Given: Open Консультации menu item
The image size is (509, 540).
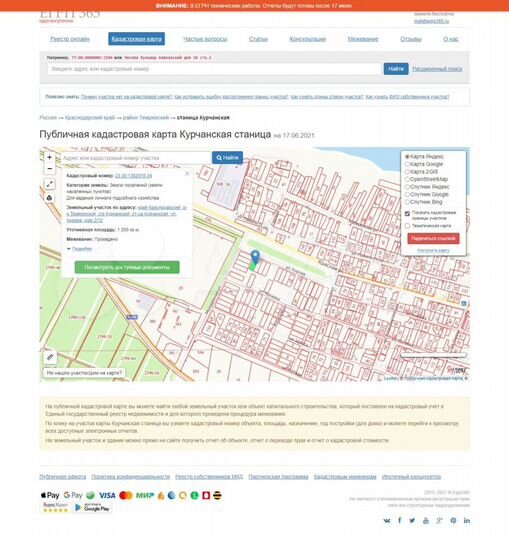Looking at the screenshot, I should point(308,39).
